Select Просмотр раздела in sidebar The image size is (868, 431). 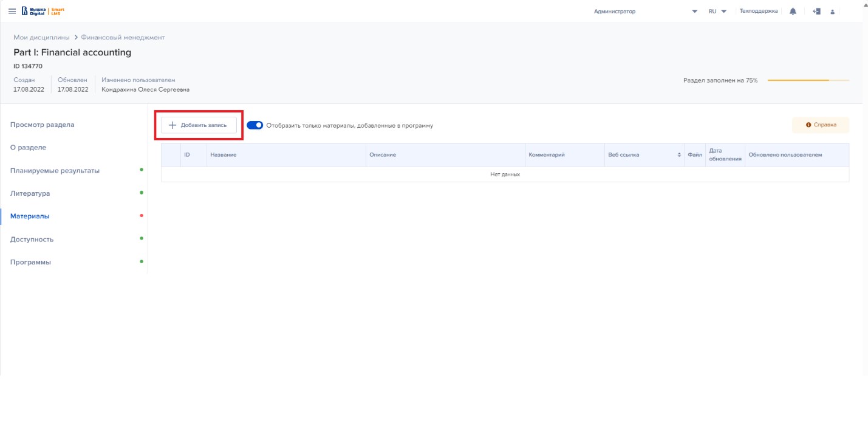(42, 125)
